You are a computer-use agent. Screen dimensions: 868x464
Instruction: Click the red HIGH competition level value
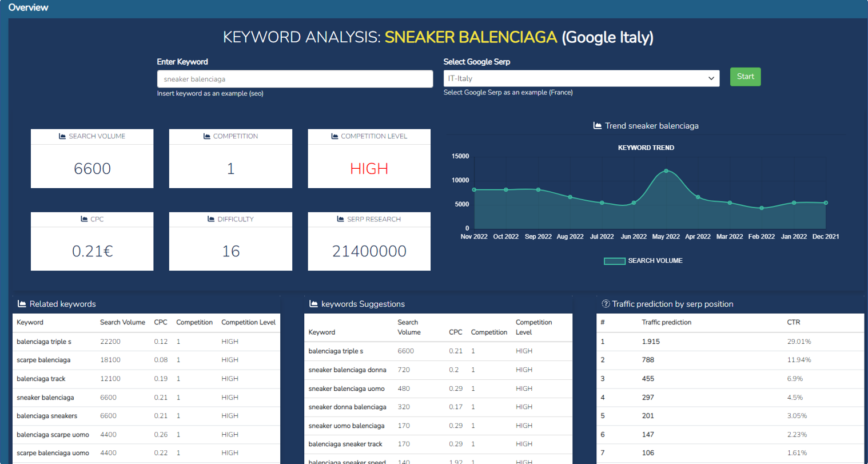[369, 169]
